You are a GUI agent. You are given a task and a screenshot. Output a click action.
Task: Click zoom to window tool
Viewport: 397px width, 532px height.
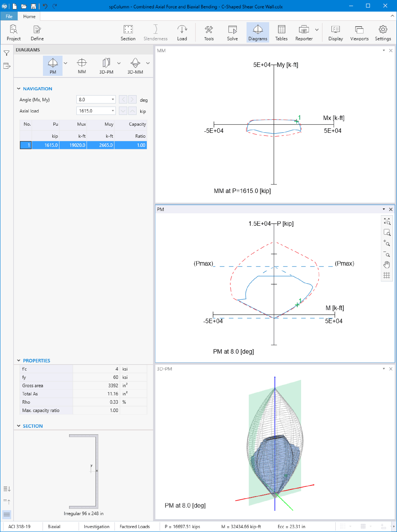point(386,232)
